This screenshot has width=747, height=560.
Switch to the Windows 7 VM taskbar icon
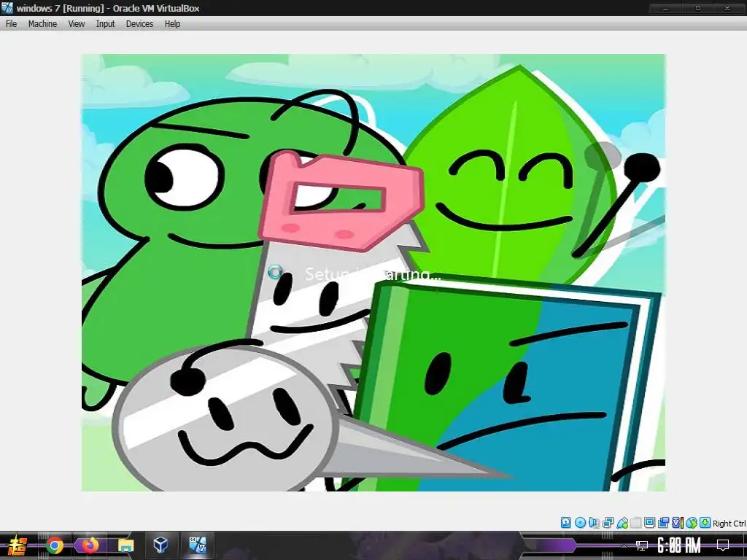(x=197, y=545)
